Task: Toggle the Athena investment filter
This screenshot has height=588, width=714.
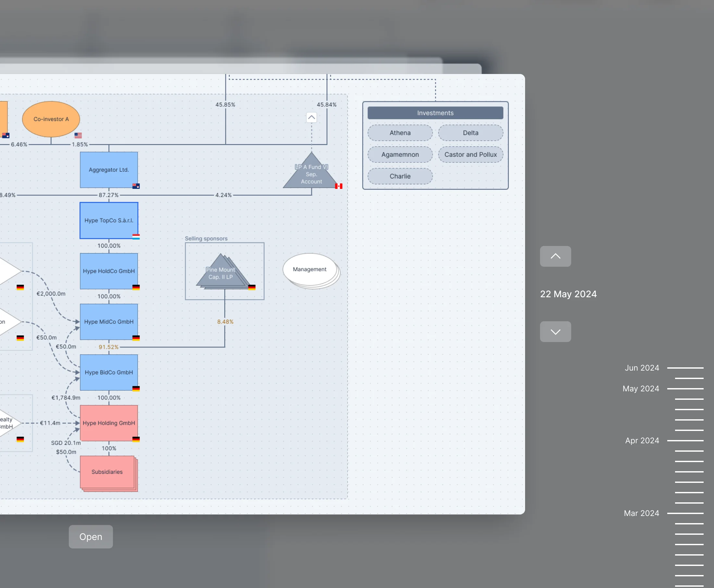Action: click(400, 133)
